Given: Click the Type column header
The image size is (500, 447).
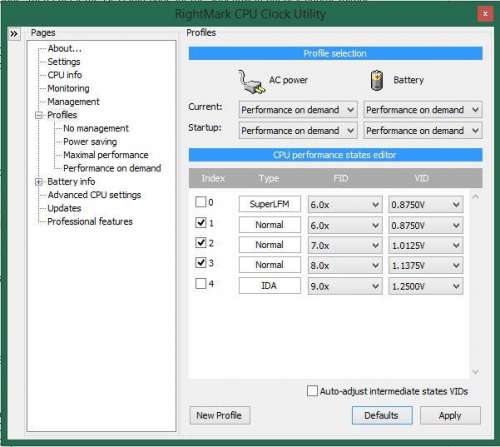Looking at the screenshot, I should click(269, 179).
